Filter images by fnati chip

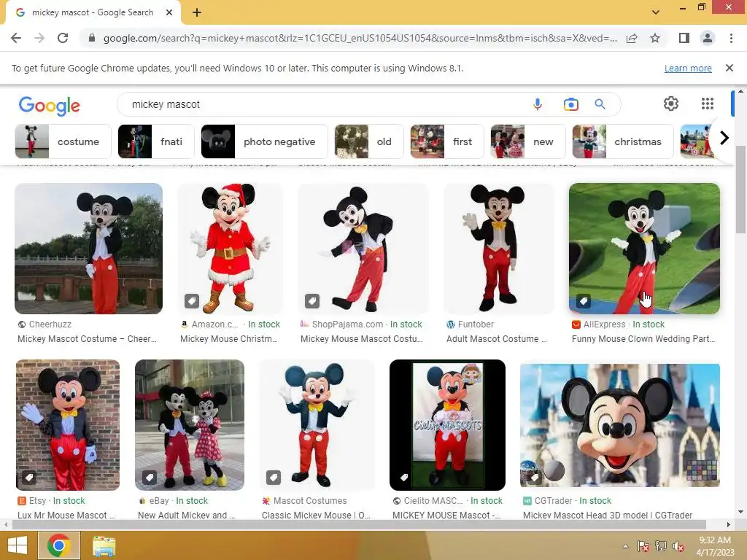click(156, 141)
